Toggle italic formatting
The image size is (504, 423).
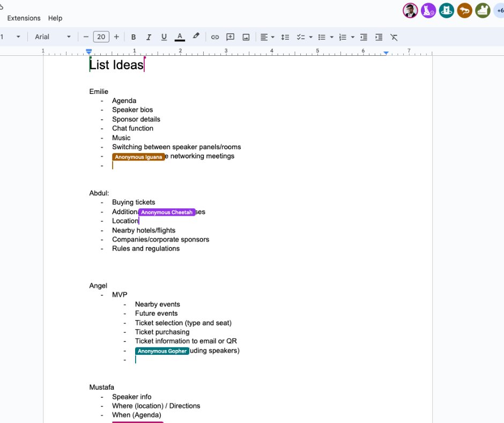point(149,37)
